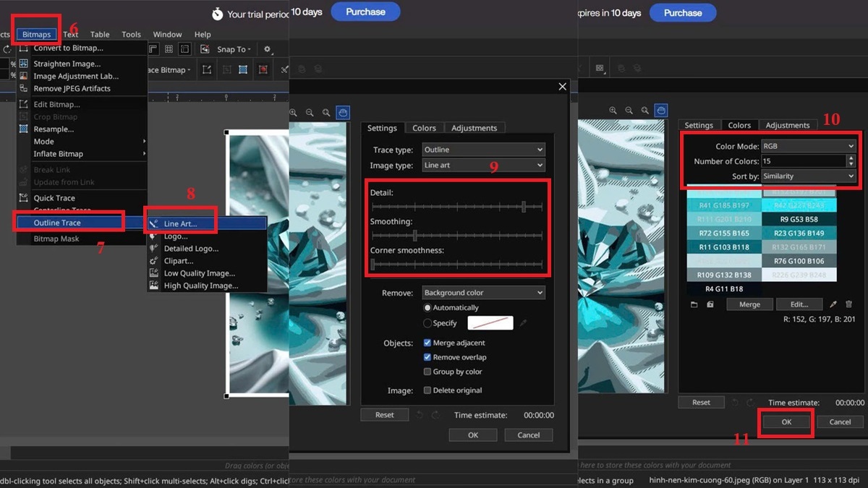Click Detail slider track

(x=457, y=207)
